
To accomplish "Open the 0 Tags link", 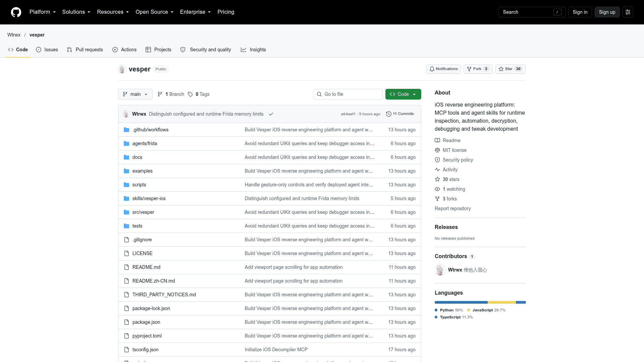I will (x=199, y=94).
